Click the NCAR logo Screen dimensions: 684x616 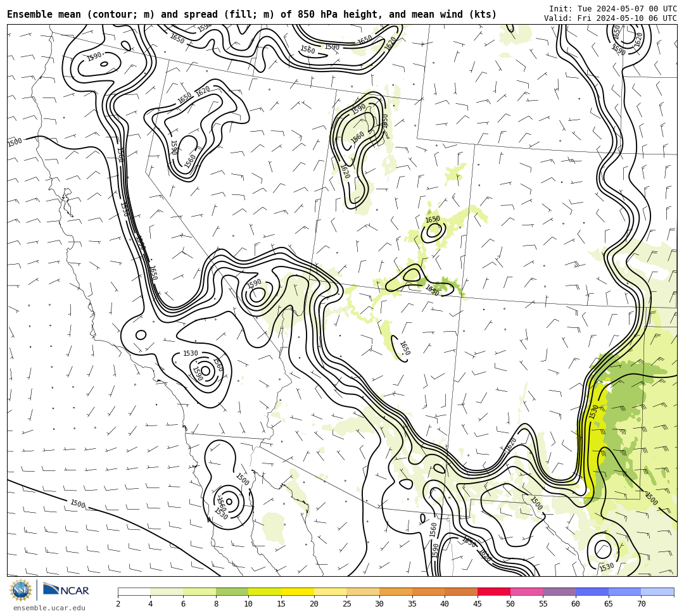point(66,590)
